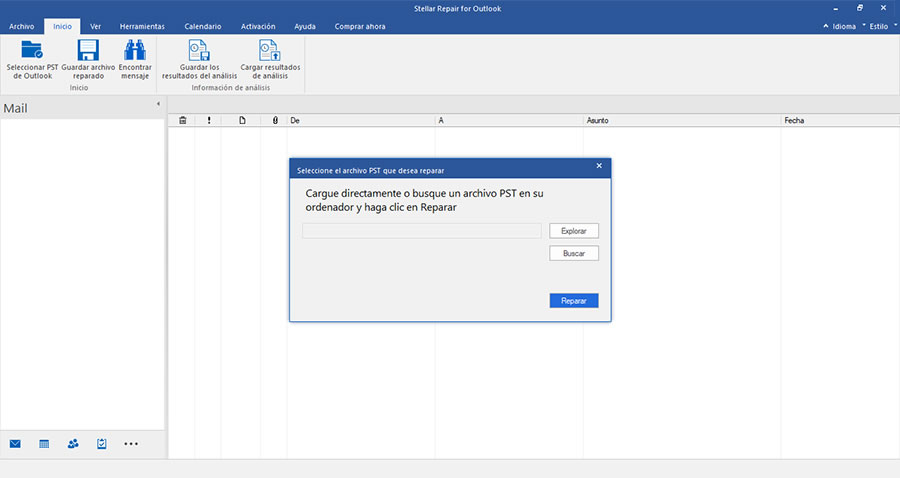Screen dimensions: 900x478
Task: Click Cargar resultados de análisis icon
Action: point(270,50)
